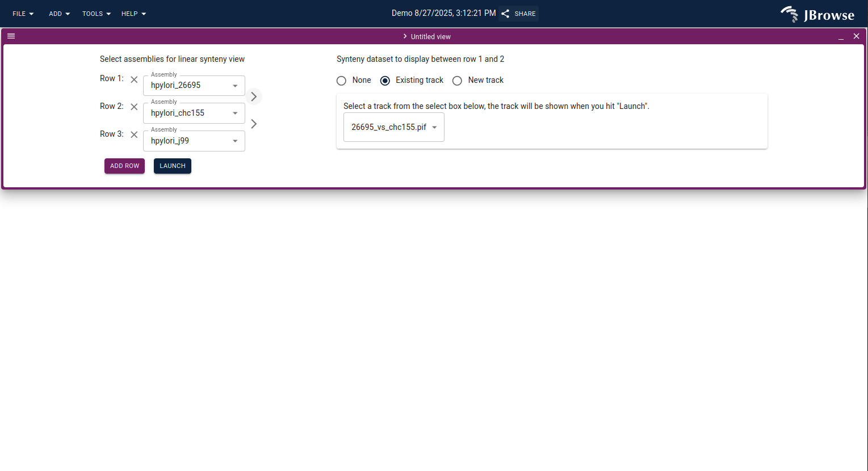
Task: Click 'Synteny dataset to display between row' heading
Action: pyautogui.click(x=420, y=59)
